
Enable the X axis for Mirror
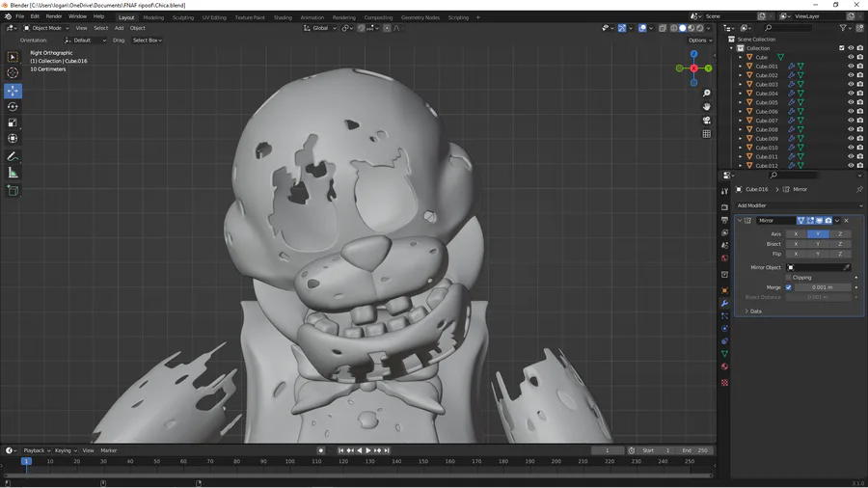796,234
